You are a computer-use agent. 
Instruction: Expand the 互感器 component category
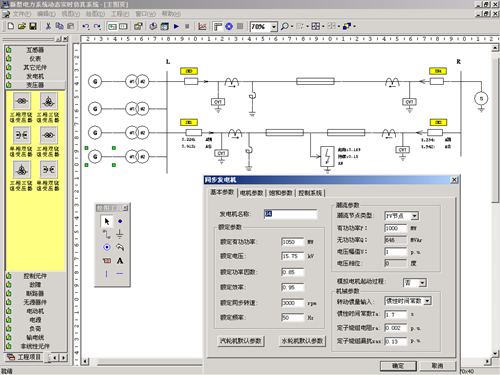click(x=35, y=50)
